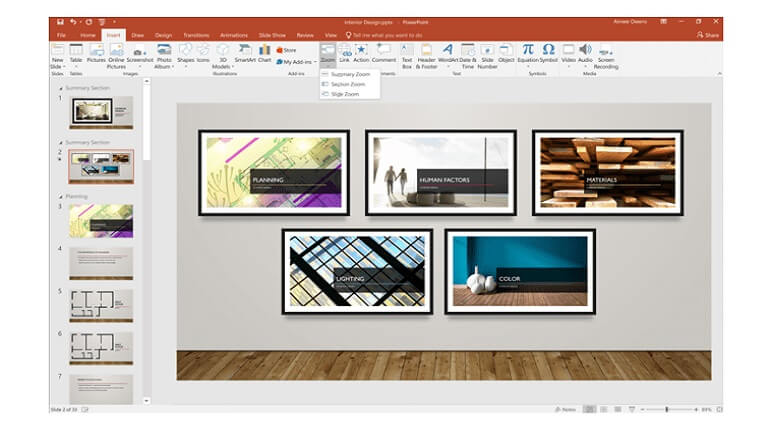Switch to the Draw tab
The width and height of the screenshot is (770, 433).
(x=138, y=35)
